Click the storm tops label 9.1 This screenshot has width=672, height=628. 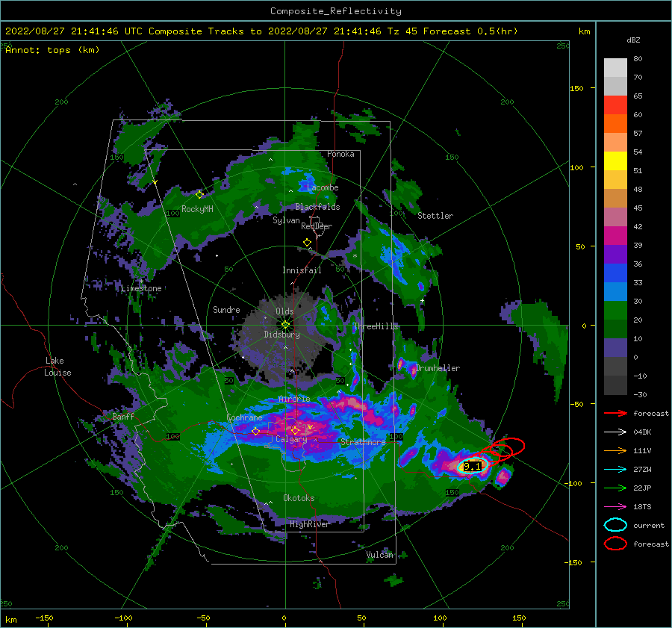click(x=473, y=467)
